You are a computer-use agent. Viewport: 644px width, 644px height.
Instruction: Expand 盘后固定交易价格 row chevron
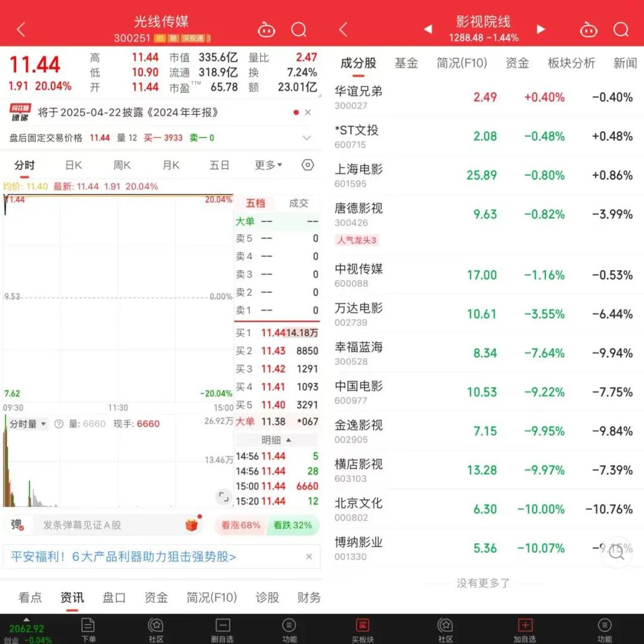pos(306,138)
